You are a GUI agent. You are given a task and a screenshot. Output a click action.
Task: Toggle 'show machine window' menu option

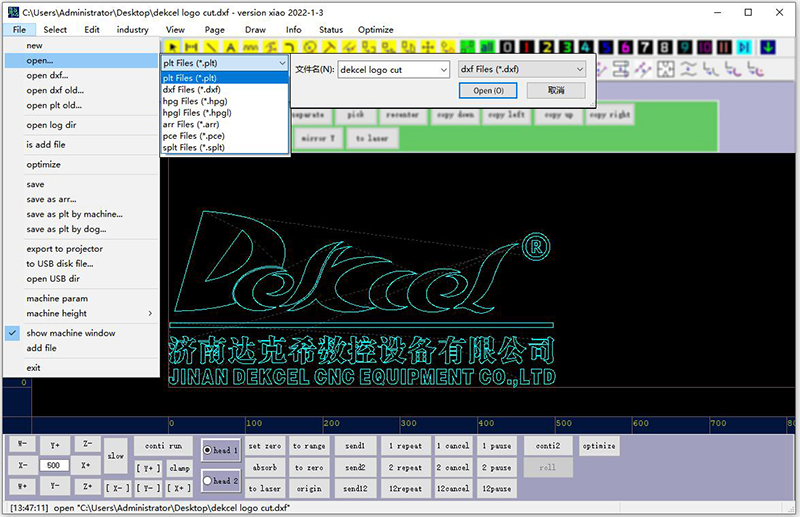pyautogui.click(x=71, y=333)
